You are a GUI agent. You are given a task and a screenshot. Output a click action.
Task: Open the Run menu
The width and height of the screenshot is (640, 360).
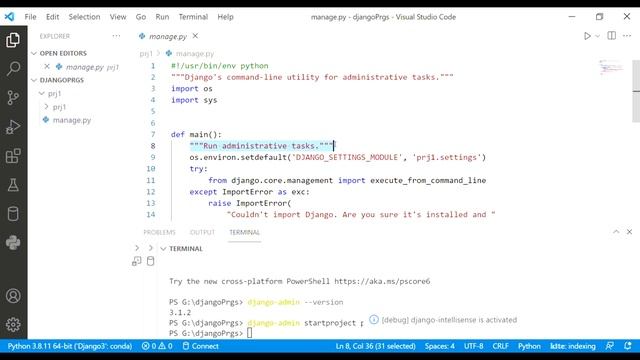(162, 17)
